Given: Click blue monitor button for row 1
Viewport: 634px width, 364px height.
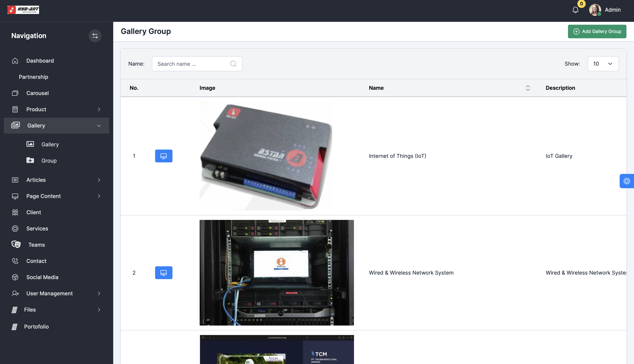Looking at the screenshot, I should (x=164, y=156).
